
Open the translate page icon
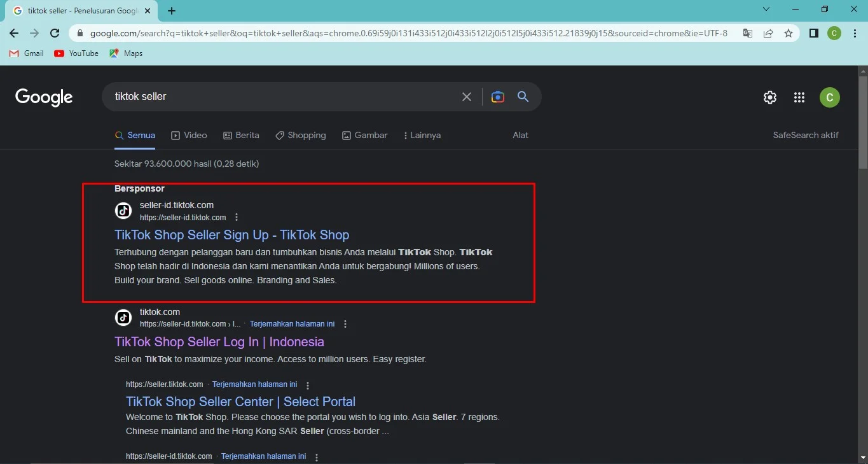point(748,33)
